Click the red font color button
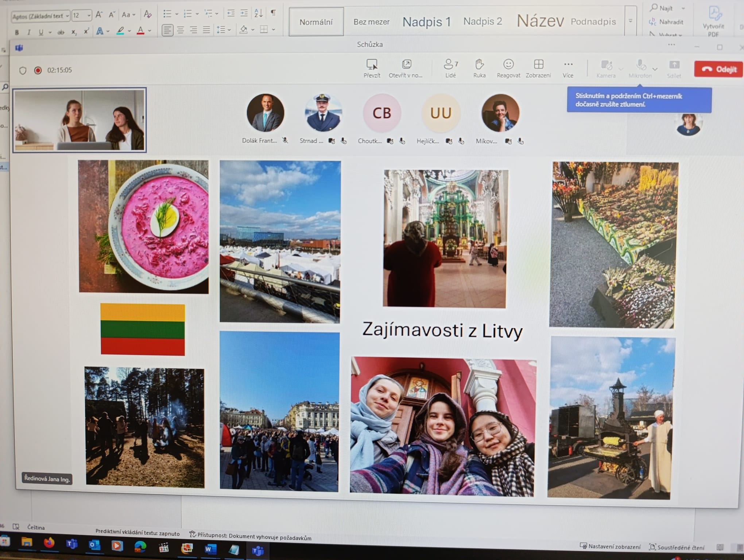 click(140, 31)
